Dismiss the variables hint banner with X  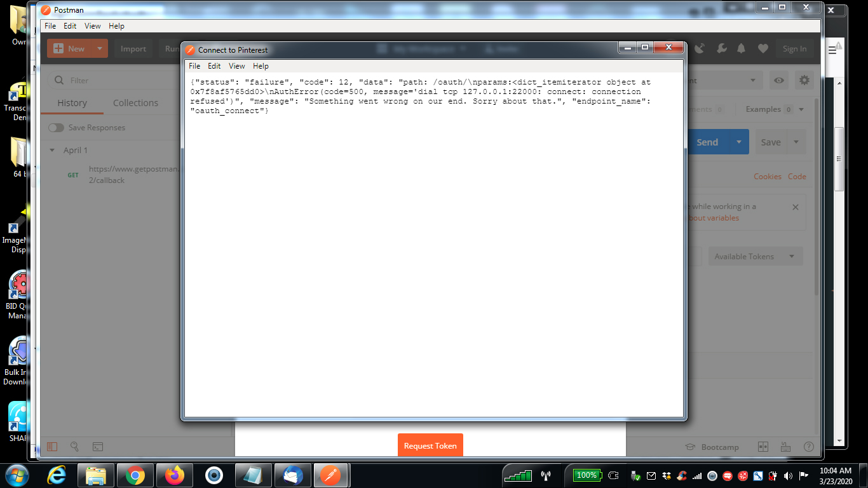(796, 207)
